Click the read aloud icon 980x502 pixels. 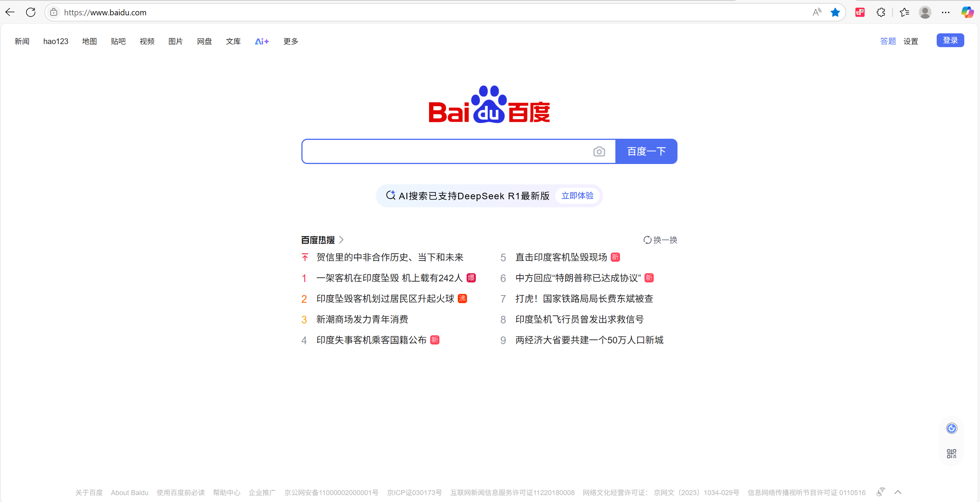pos(817,12)
